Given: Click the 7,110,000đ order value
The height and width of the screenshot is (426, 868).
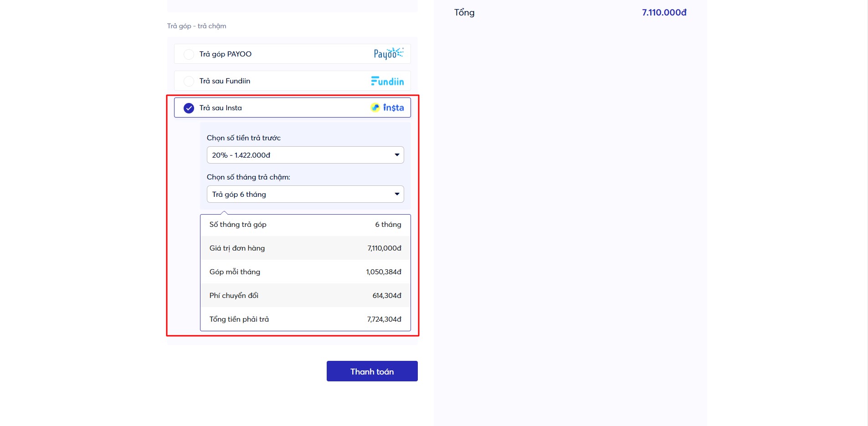Looking at the screenshot, I should click(x=385, y=248).
